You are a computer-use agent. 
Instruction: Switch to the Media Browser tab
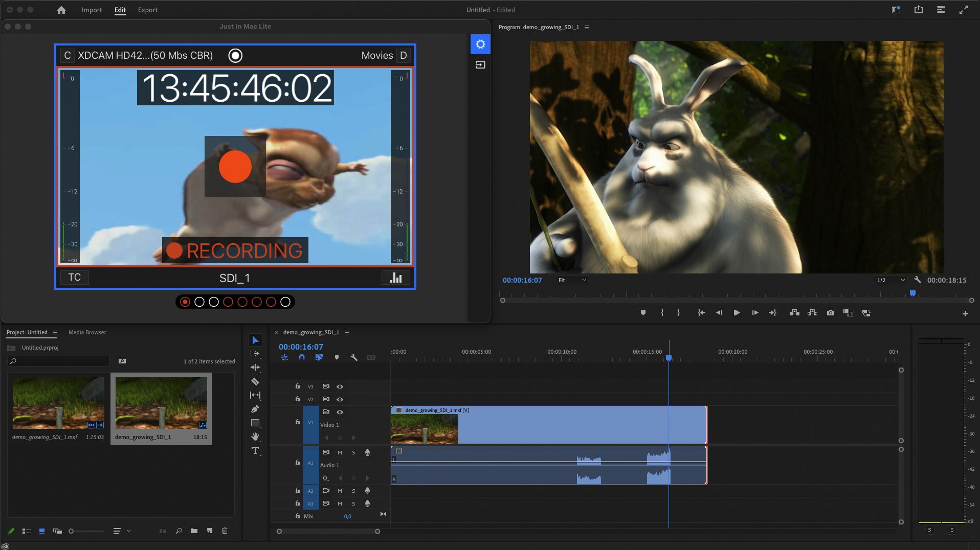(87, 332)
